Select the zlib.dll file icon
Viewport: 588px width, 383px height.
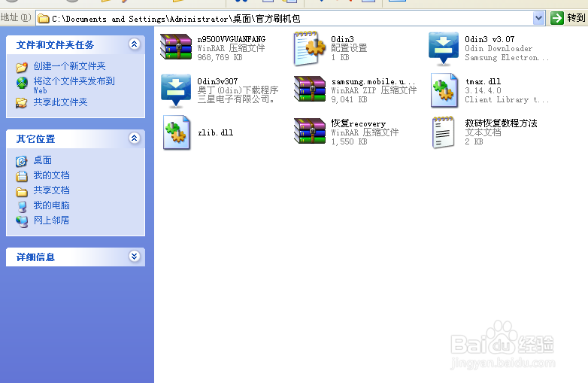pos(177,132)
